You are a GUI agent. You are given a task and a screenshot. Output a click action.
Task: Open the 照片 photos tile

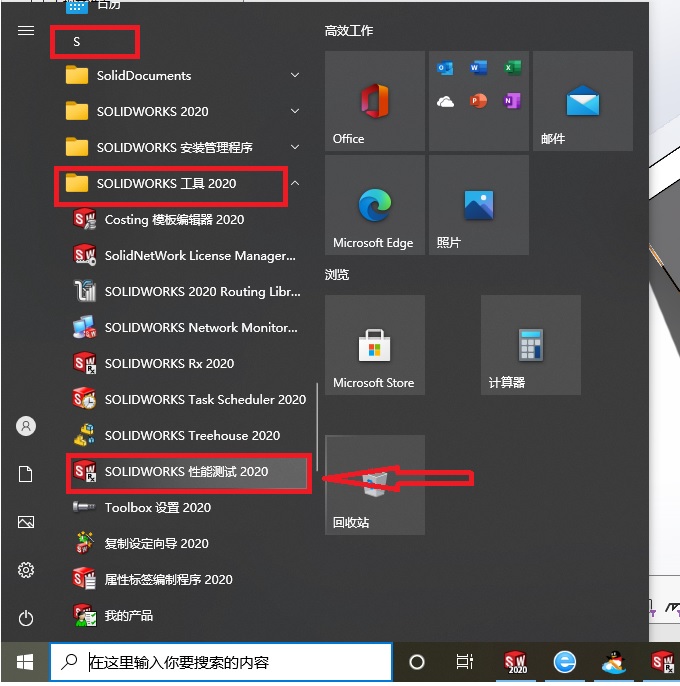point(479,205)
